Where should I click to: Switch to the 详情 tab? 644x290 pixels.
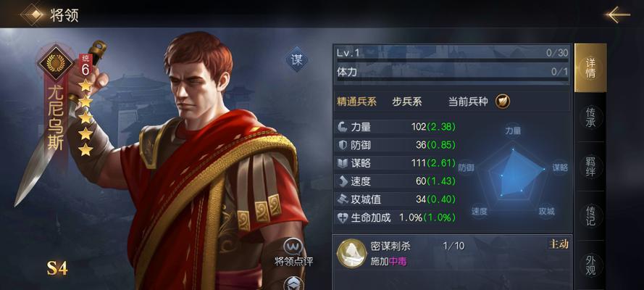coord(590,67)
